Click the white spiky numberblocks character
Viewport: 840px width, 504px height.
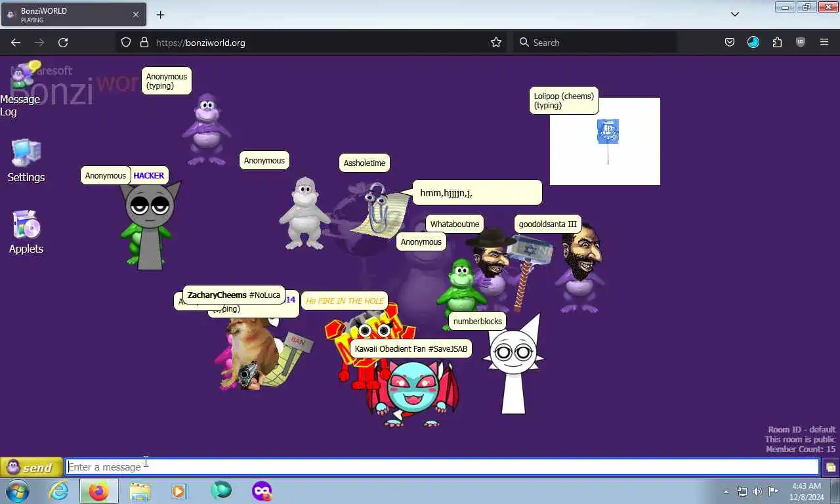click(513, 364)
